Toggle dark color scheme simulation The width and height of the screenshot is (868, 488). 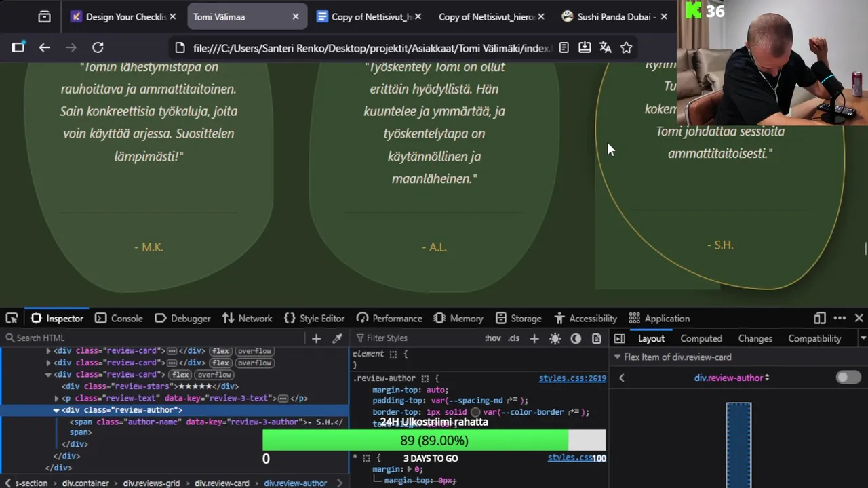[576, 338]
